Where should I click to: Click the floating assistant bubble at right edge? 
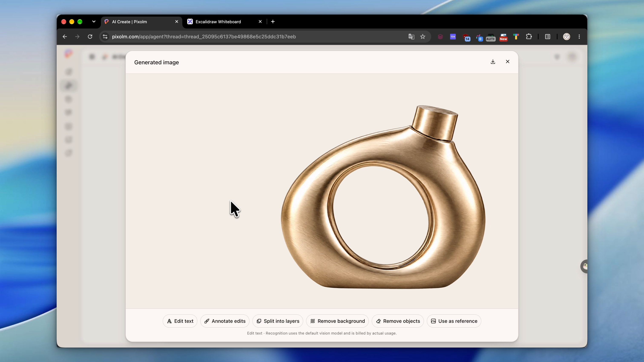(584, 266)
